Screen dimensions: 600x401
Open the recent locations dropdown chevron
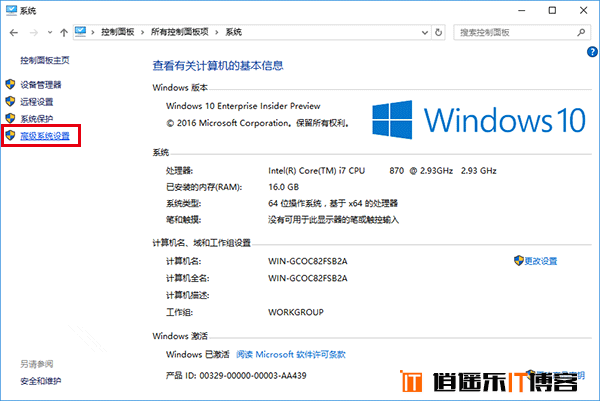(50, 33)
